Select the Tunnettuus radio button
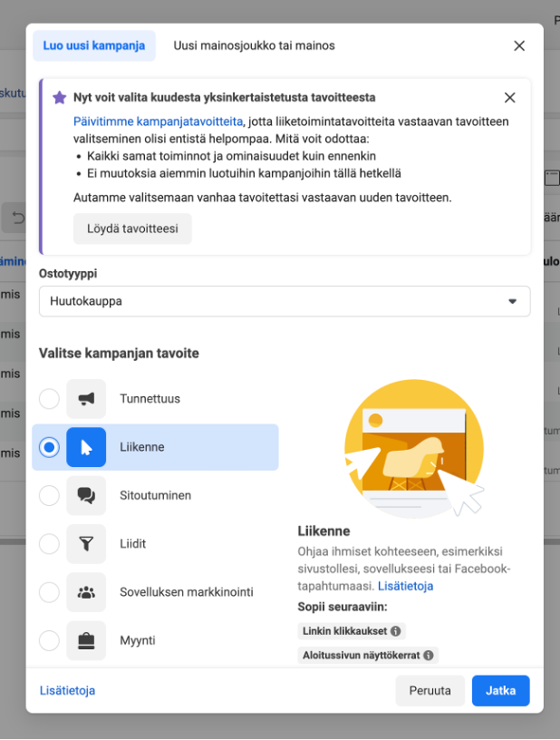 point(50,399)
